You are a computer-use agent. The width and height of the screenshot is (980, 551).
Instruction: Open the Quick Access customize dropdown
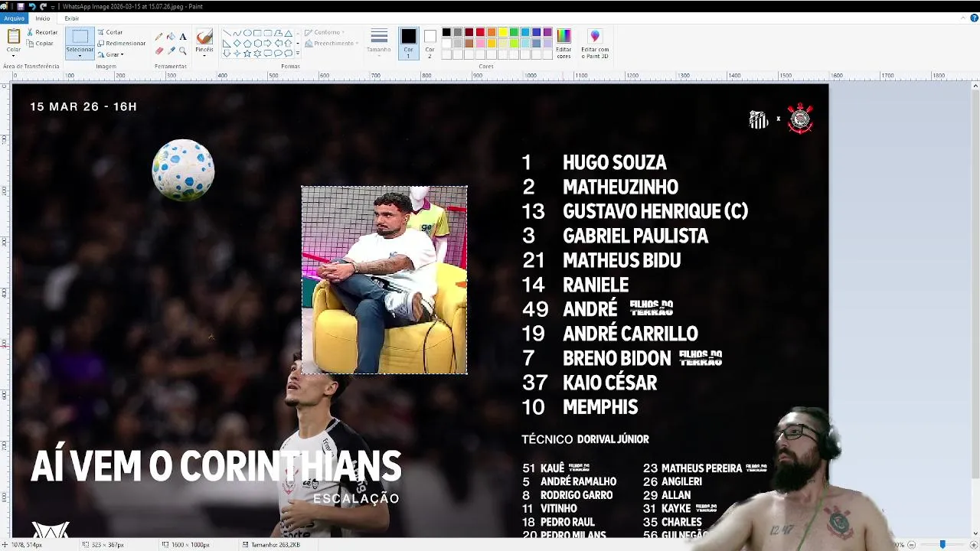[x=53, y=6]
